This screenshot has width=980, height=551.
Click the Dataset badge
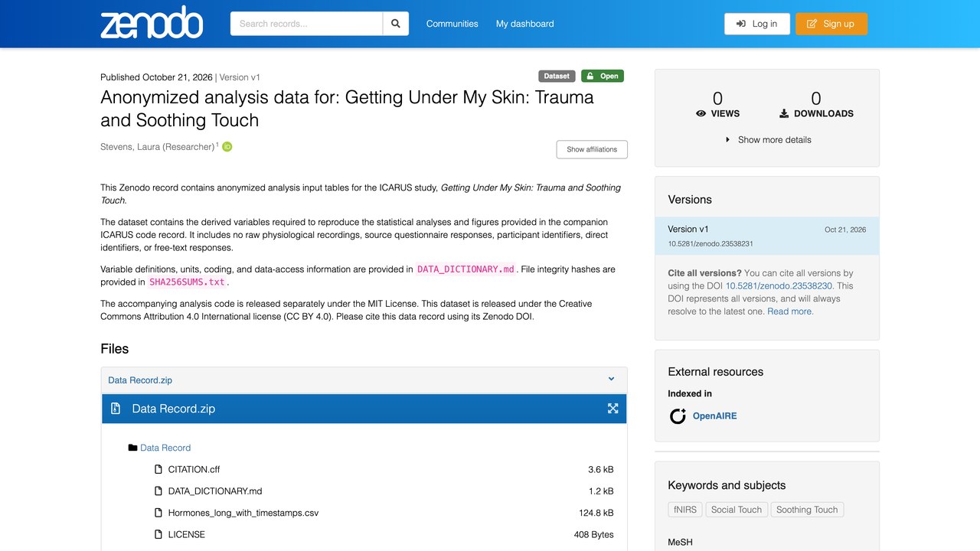tap(557, 76)
